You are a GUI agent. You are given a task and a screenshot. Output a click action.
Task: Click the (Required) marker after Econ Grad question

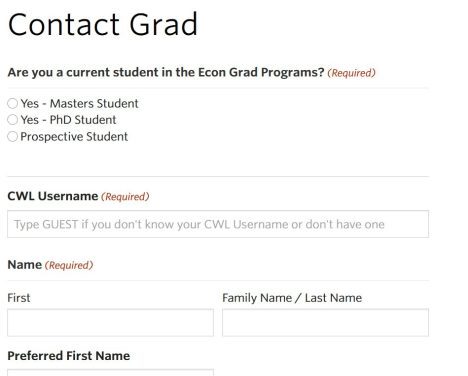[x=351, y=73]
